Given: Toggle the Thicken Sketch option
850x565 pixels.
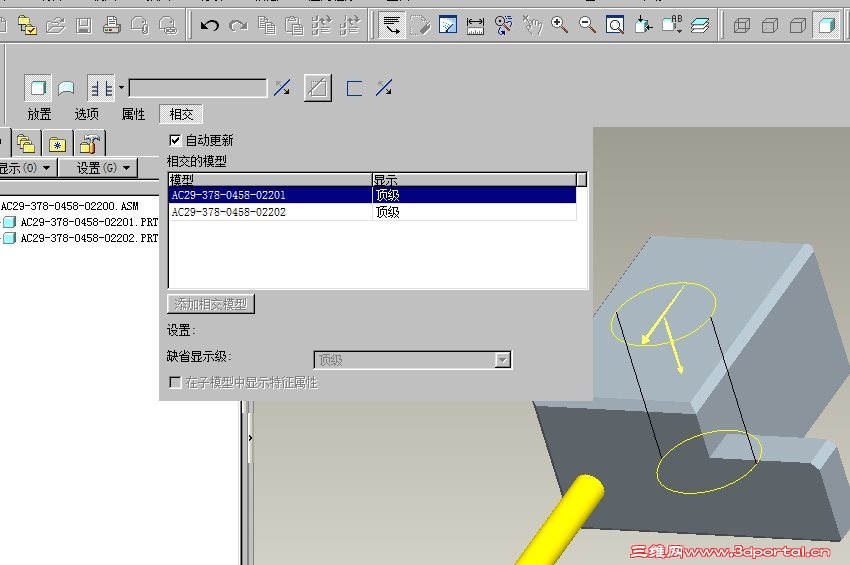Looking at the screenshot, I should pos(355,88).
